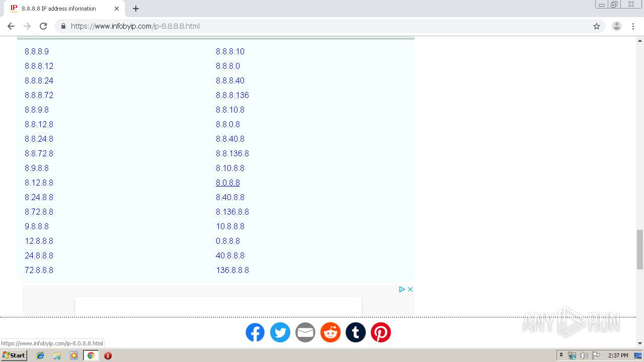Screen dimensions: 644x362
Task: Share page via email icon
Action: (305, 332)
